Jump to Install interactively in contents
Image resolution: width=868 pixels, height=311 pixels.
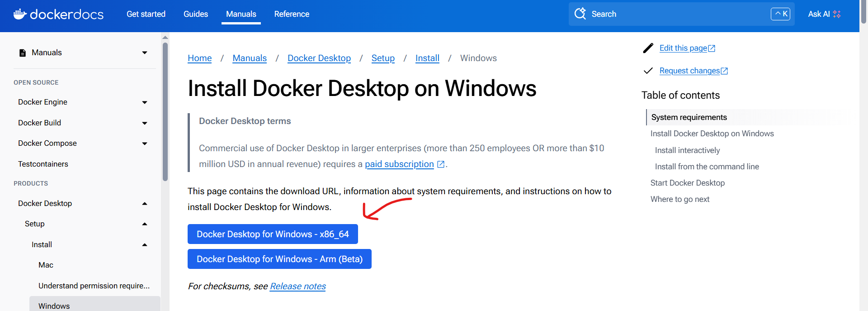click(x=687, y=150)
